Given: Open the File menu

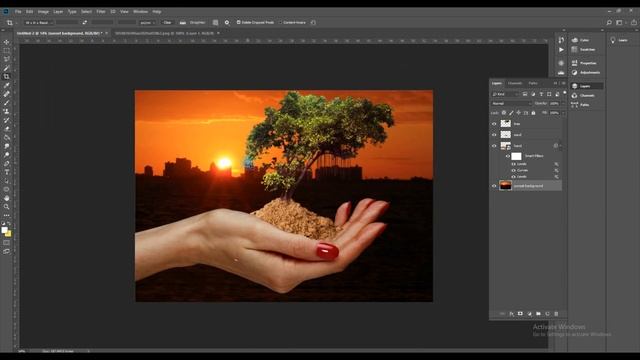Looking at the screenshot, I should [18, 11].
